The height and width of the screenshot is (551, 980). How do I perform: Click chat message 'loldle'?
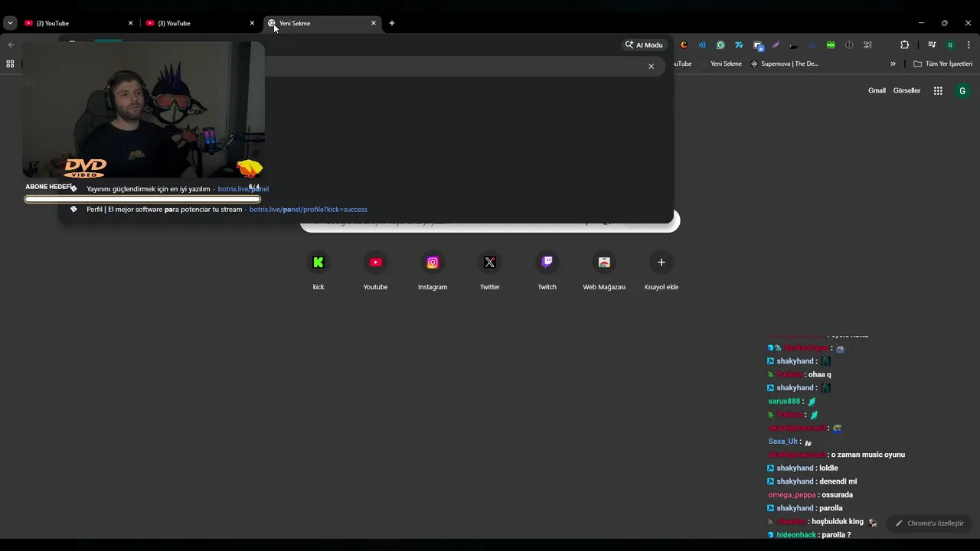[828, 468]
